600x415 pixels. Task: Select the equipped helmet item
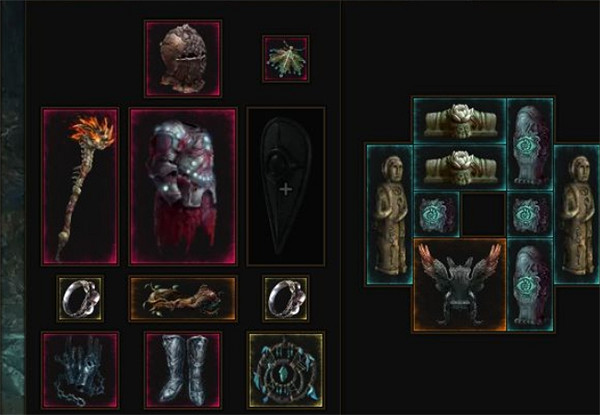tap(183, 59)
